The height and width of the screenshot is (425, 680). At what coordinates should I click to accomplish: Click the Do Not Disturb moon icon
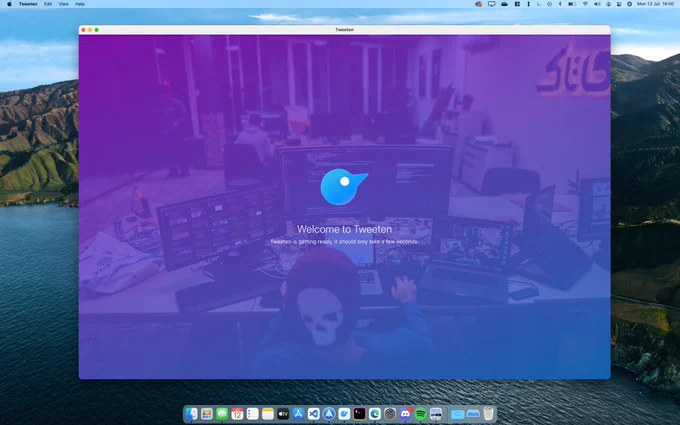coord(539,4)
